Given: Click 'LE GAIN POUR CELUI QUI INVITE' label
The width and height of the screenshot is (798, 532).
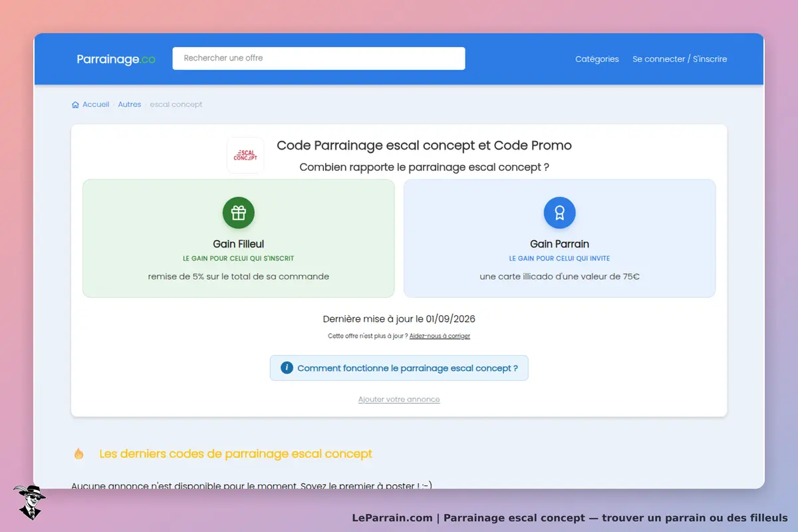Looking at the screenshot, I should click(559, 258).
